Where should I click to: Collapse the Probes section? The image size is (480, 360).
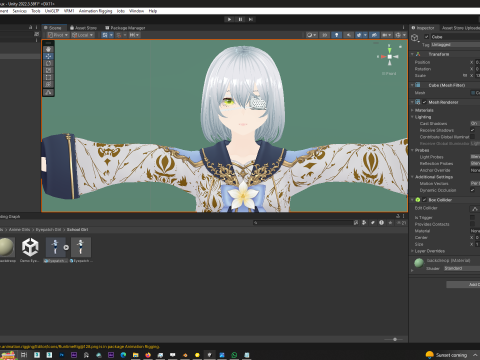[x=412, y=150]
